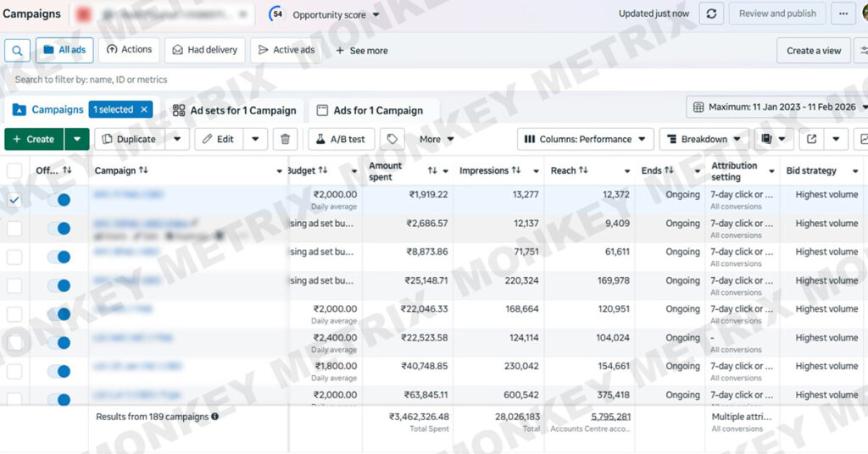Image resolution: width=868 pixels, height=454 pixels.
Task: Click the refresh data icon
Action: [711, 14]
